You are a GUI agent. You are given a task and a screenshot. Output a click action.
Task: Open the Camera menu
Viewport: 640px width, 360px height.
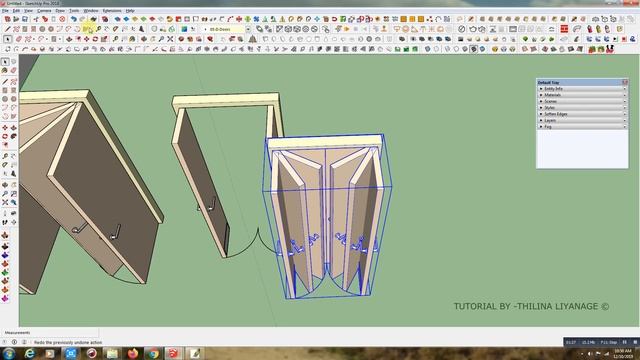click(x=44, y=11)
